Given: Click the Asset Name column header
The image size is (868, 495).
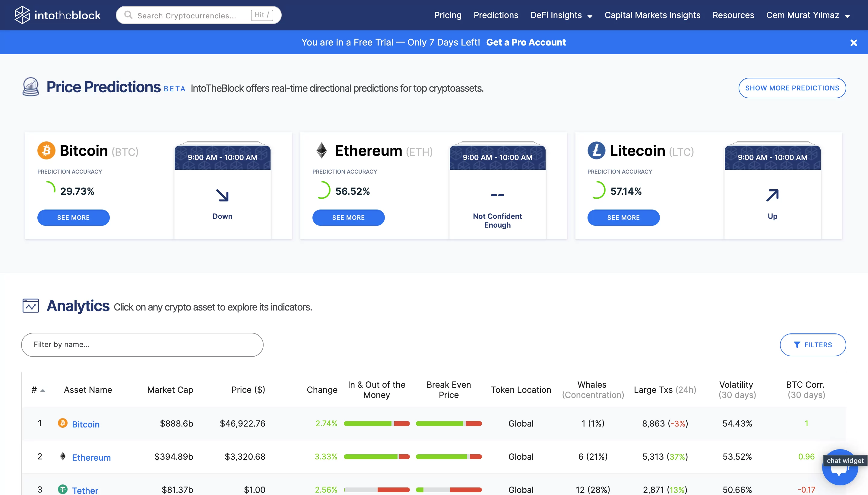Looking at the screenshot, I should point(88,389).
